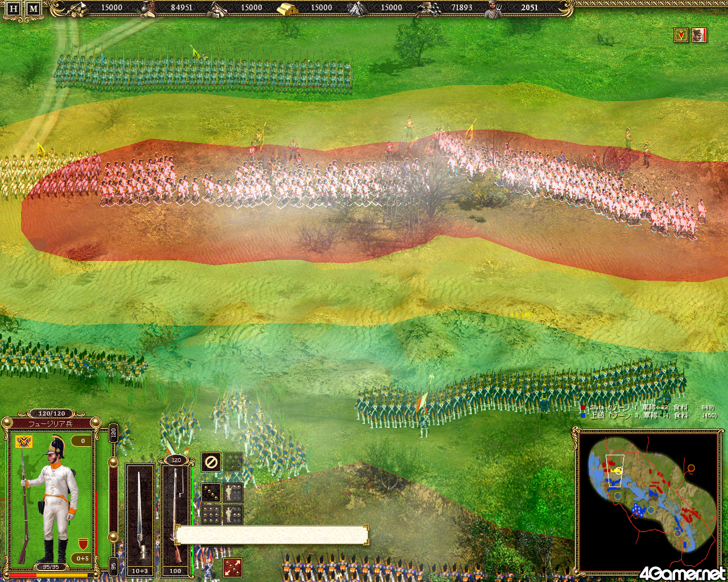This screenshot has width=728, height=582.
Task: Choose the nine-dot square formation icon
Action: (x=210, y=514)
